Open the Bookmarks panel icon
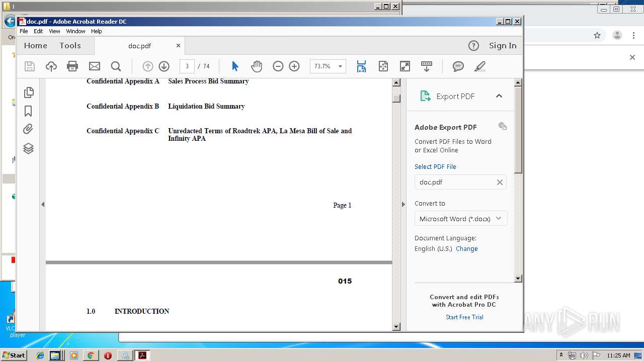Viewport: 644px width, 362px height. pos(29,111)
